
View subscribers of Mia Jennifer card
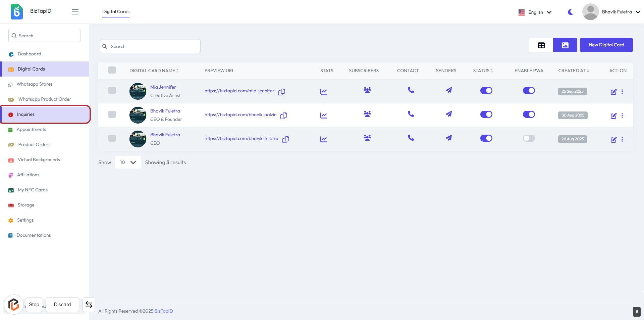click(x=367, y=90)
